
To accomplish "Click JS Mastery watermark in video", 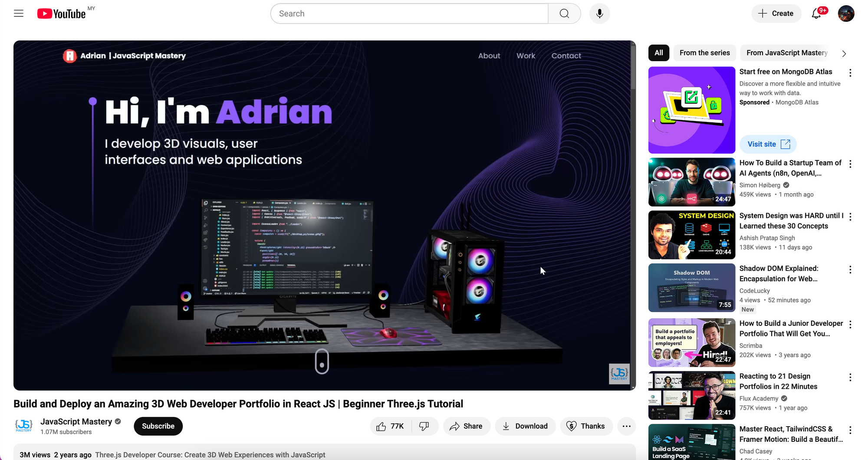I will [x=619, y=374].
